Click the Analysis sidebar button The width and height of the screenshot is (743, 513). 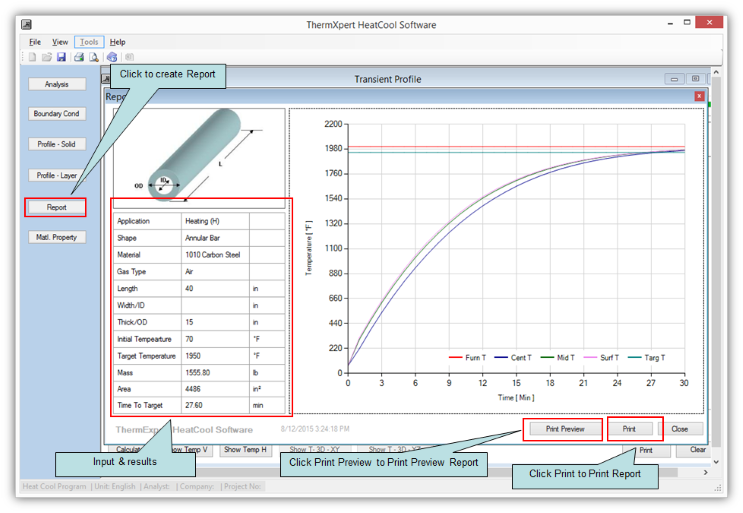(x=57, y=84)
